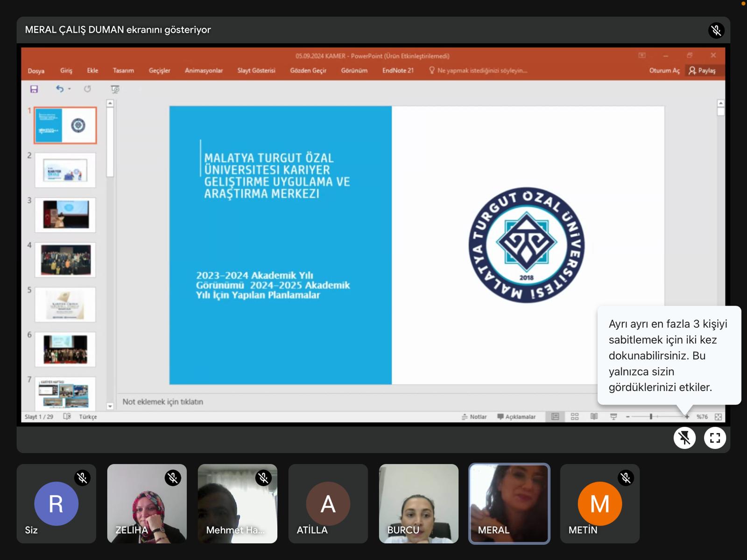This screenshot has width=747, height=560.
Task: Toggle the Açıklamalar comments pane
Action: click(516, 417)
